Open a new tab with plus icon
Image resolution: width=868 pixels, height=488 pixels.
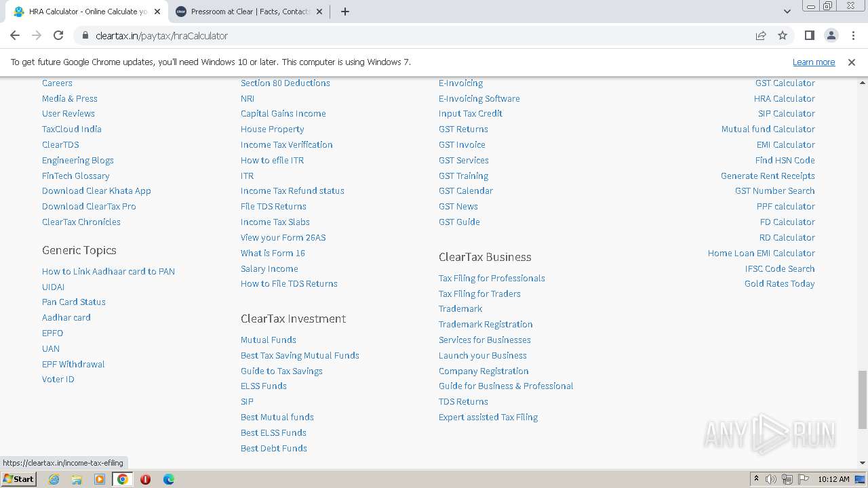point(345,12)
